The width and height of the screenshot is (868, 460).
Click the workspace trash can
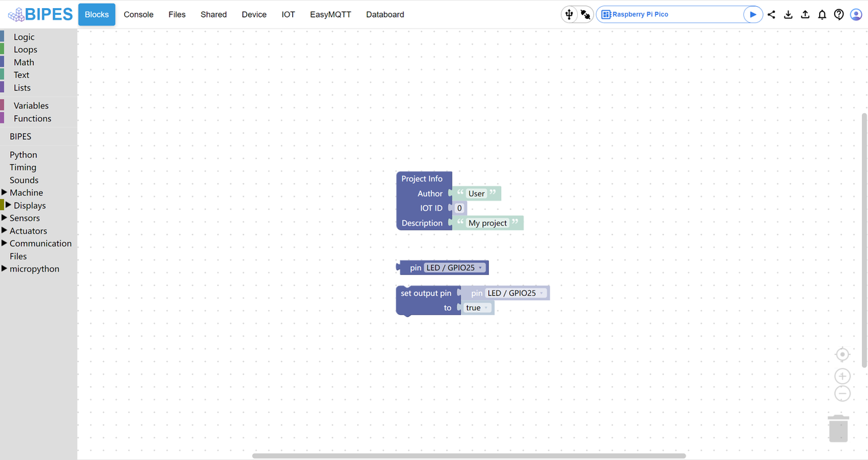click(x=838, y=428)
